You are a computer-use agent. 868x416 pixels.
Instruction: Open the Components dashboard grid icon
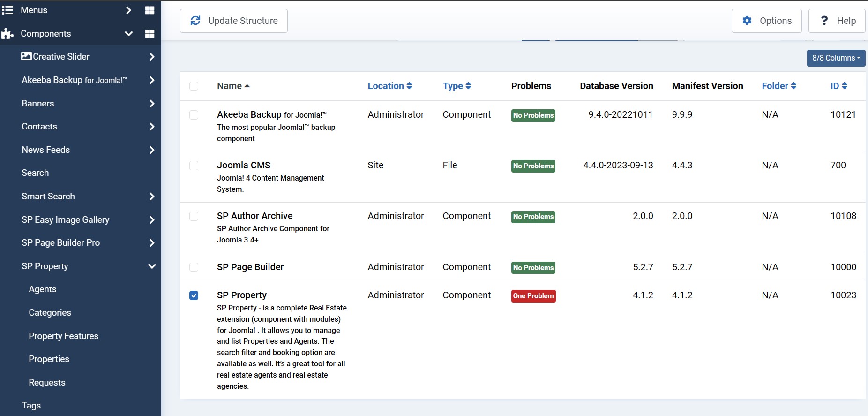coord(150,34)
